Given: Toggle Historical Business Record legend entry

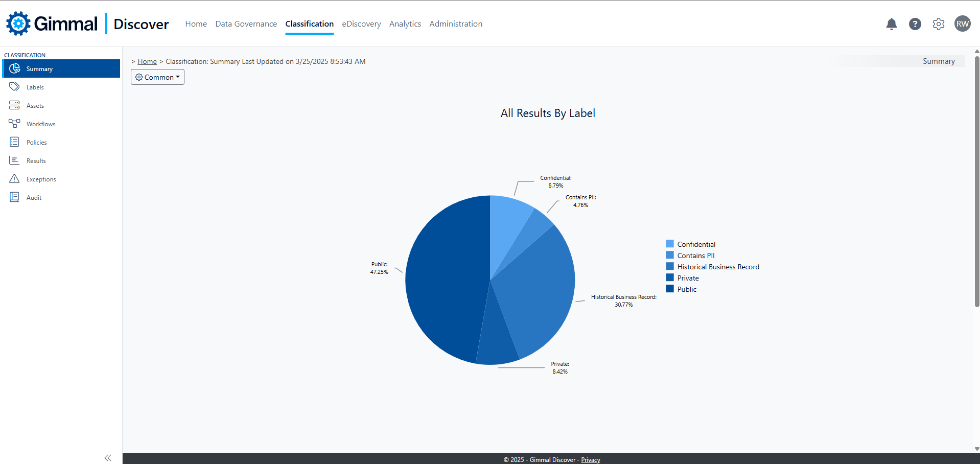Looking at the screenshot, I should click(x=718, y=267).
